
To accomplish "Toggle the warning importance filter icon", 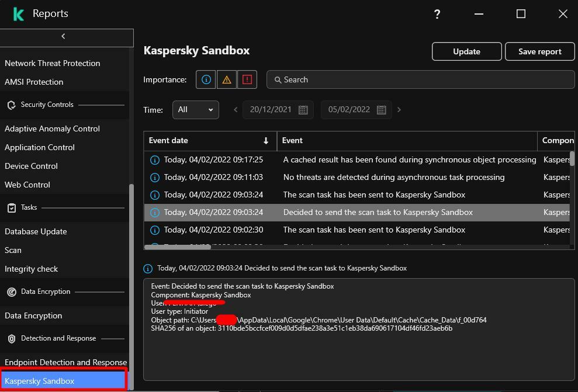I will coord(227,80).
